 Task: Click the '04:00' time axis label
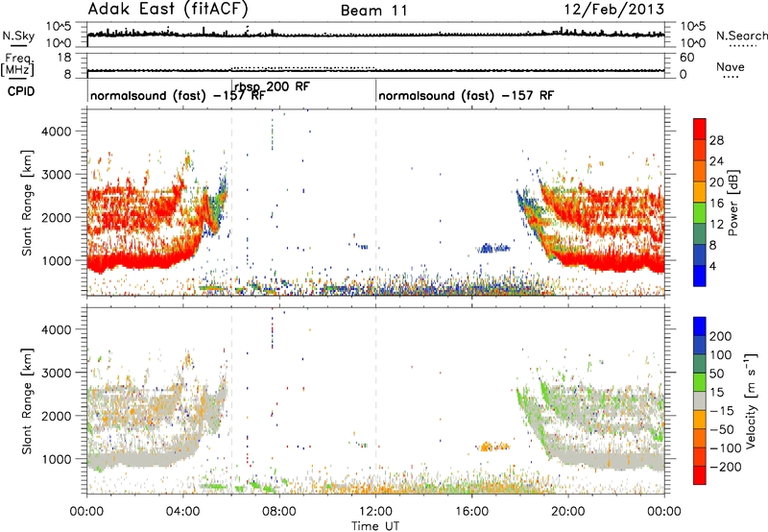[182, 512]
